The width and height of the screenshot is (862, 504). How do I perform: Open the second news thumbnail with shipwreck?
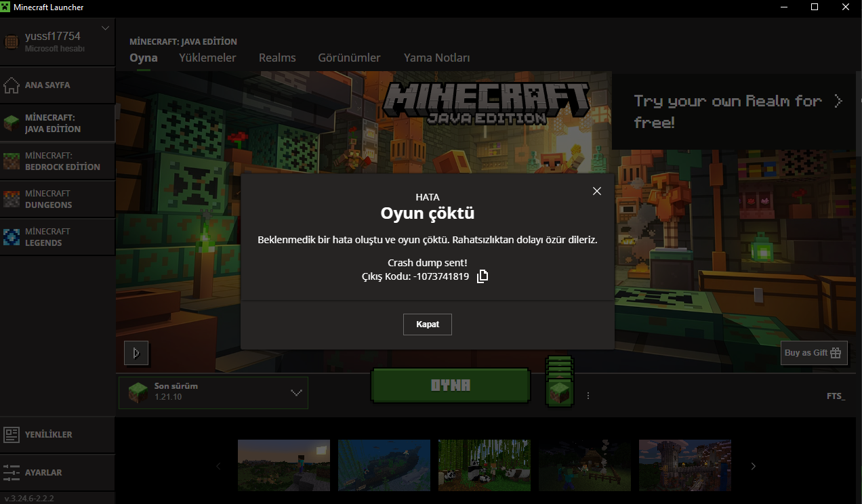pyautogui.click(x=384, y=465)
